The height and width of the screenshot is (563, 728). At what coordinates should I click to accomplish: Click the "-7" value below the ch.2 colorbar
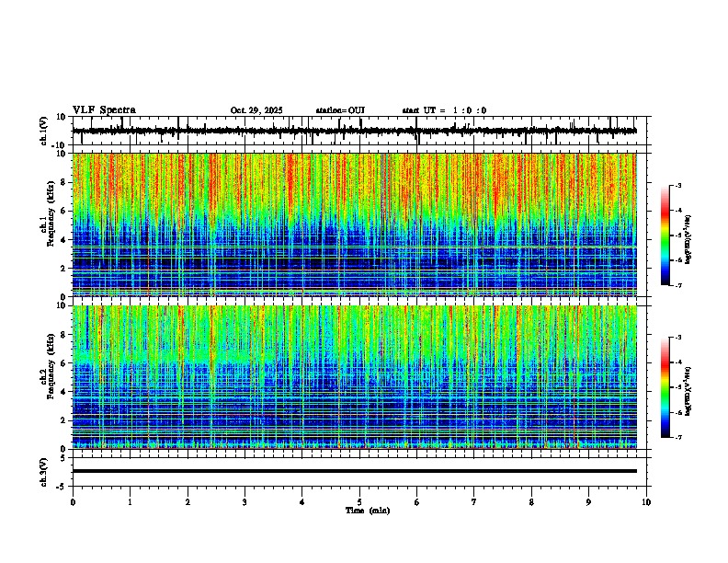coord(677,438)
